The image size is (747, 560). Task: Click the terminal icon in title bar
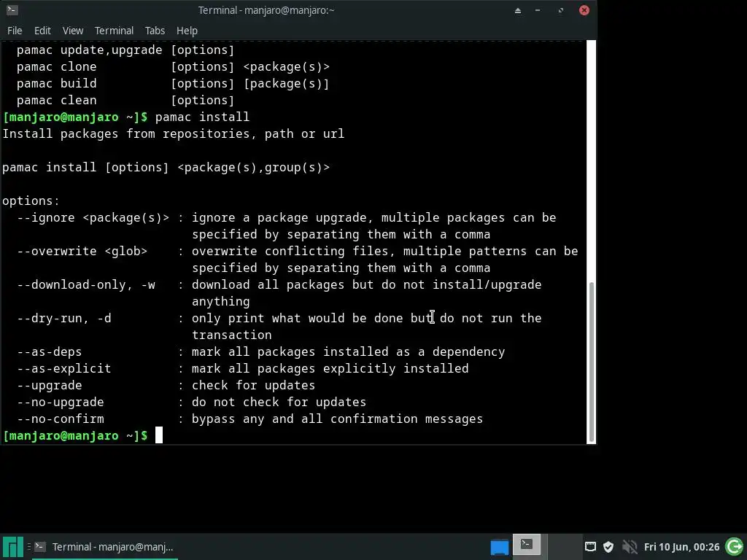(x=12, y=10)
